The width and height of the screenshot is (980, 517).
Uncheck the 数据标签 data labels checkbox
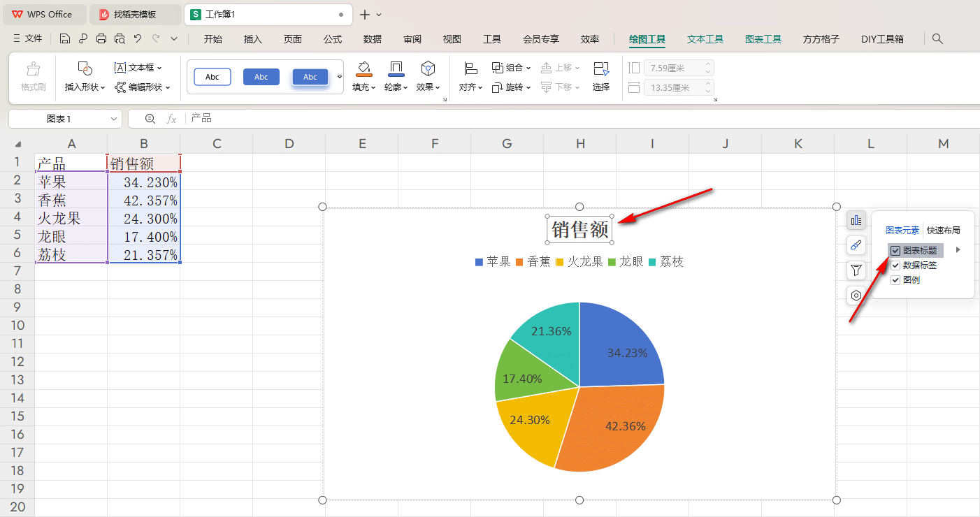[x=895, y=265]
